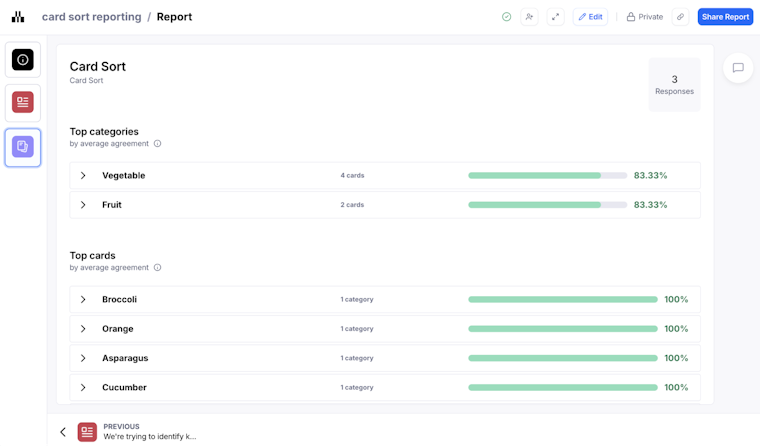The image size is (760, 446).
Task: Click the Maze logo icon
Action: tap(18, 17)
